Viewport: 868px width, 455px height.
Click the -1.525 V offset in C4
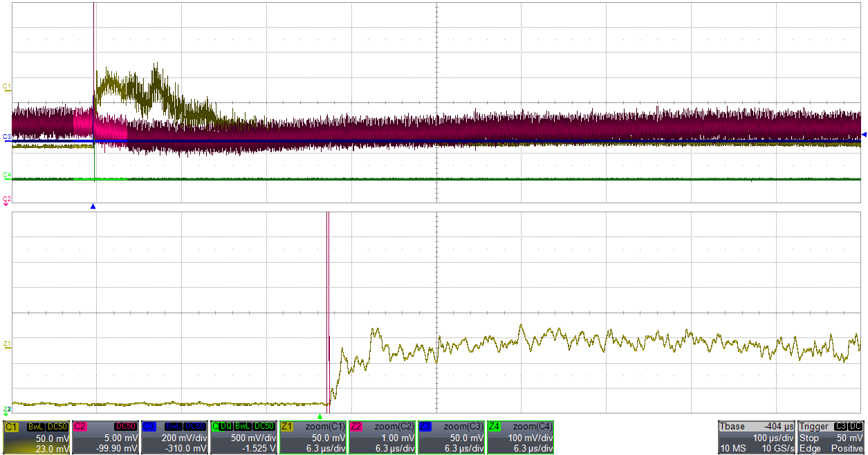(x=259, y=449)
